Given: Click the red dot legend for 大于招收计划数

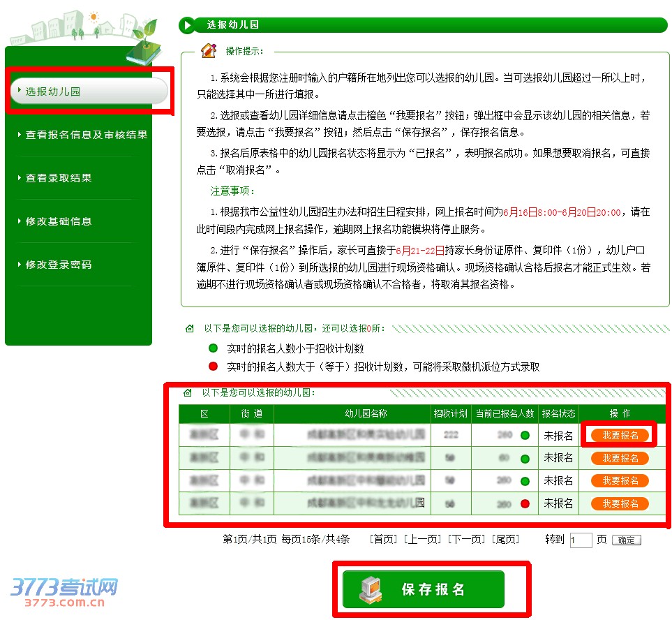Looking at the screenshot, I should (214, 367).
